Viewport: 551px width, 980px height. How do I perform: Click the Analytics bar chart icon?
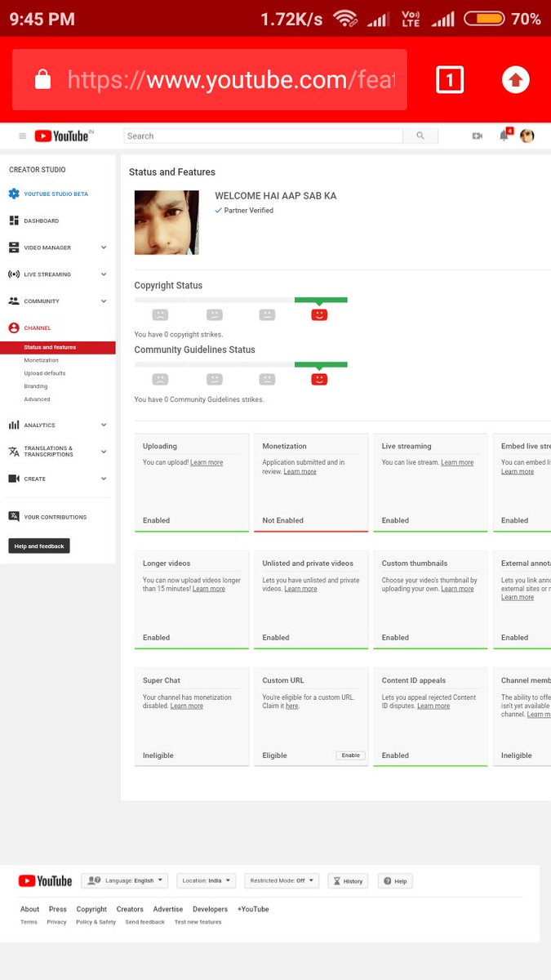pos(14,425)
